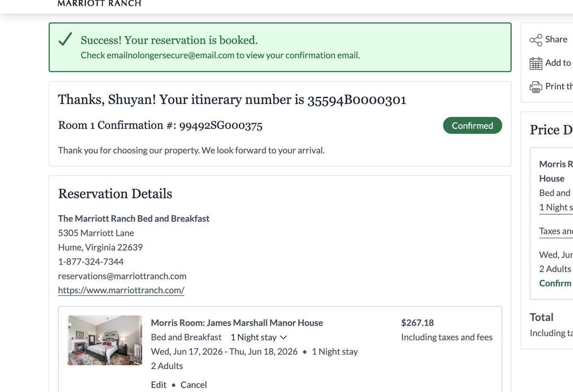The width and height of the screenshot is (573, 392).
Task: Open the marriottranch.com website link
Action: (x=121, y=290)
